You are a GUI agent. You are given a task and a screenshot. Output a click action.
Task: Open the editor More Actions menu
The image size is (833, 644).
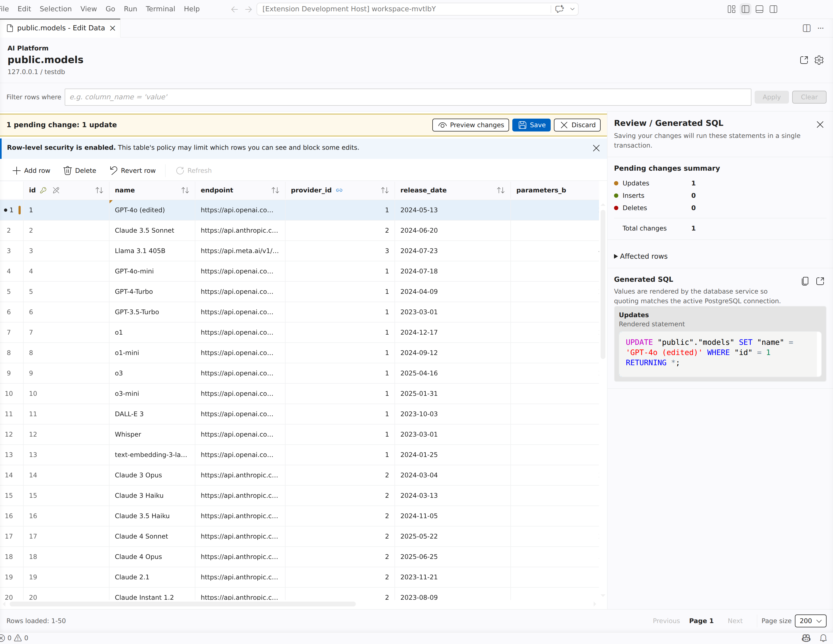coord(820,28)
